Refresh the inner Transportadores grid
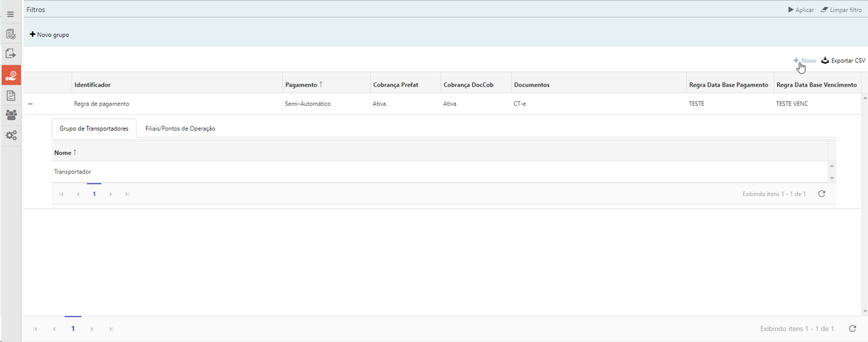868x342 pixels. pyautogui.click(x=821, y=194)
